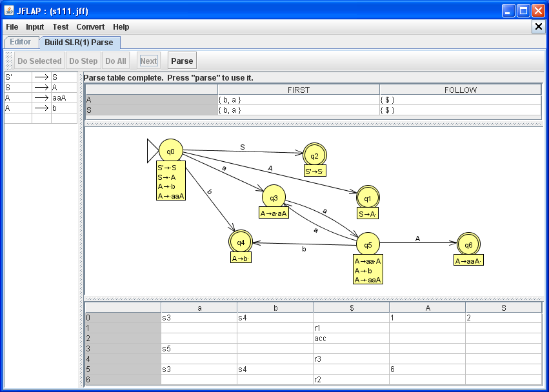Viewport: 549px width, 392px height.
Task: Click the Do Step button
Action: tap(83, 61)
